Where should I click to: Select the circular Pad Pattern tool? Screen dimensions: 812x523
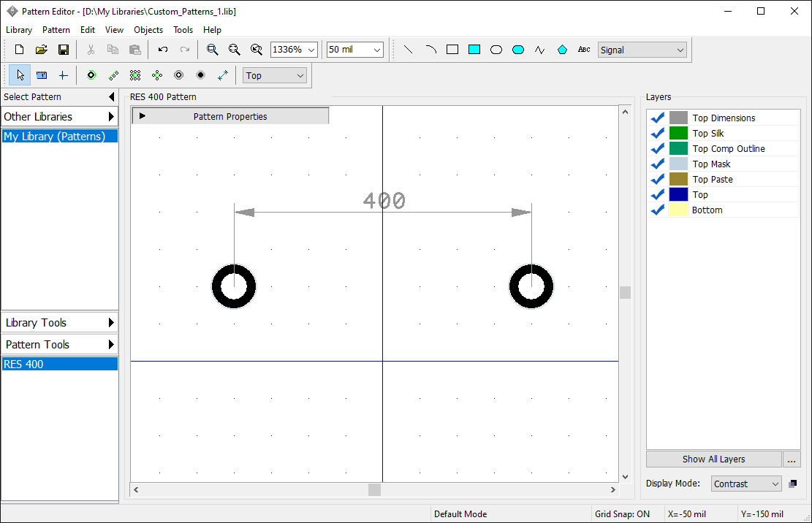[157, 75]
